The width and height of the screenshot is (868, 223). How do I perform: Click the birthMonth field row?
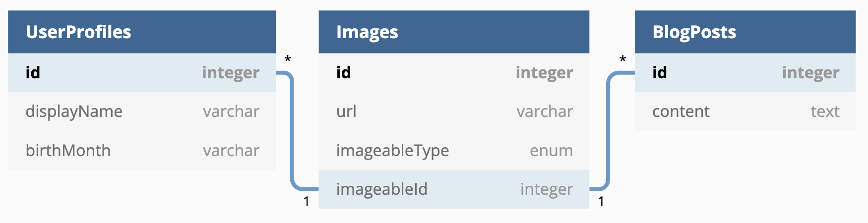point(142,150)
